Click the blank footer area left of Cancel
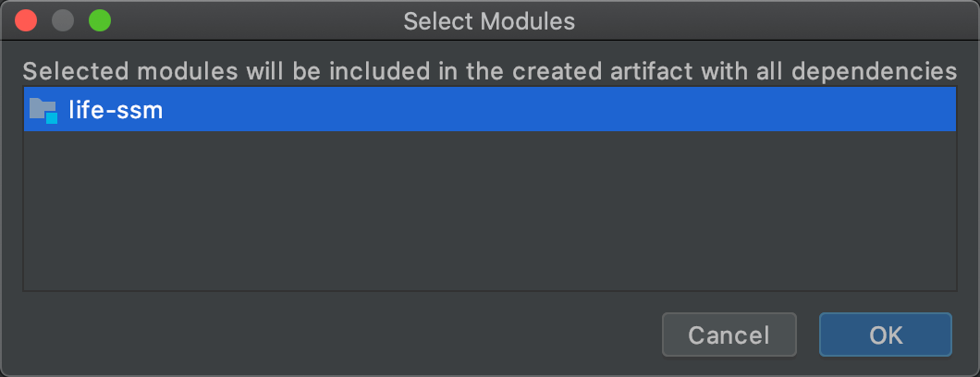980x377 pixels. [x=333, y=334]
